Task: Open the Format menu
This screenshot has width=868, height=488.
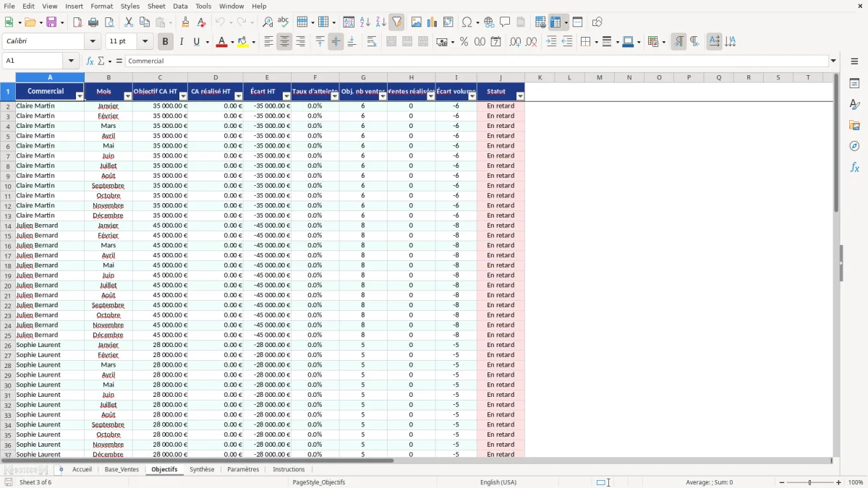Action: 102,6
